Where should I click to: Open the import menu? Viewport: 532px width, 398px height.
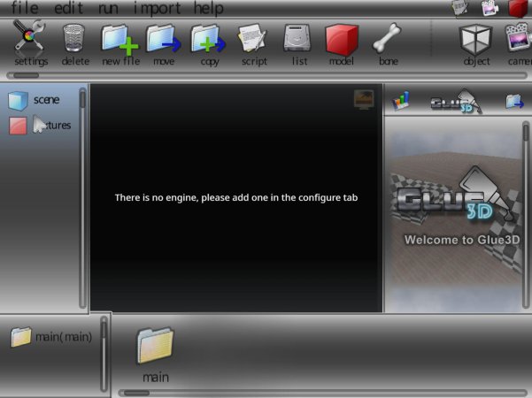coord(157,8)
